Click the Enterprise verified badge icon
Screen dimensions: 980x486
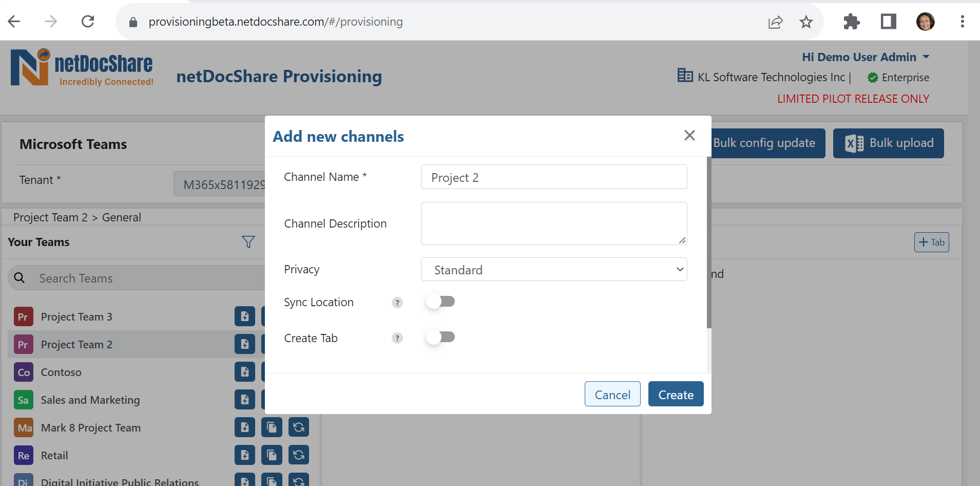coord(873,78)
